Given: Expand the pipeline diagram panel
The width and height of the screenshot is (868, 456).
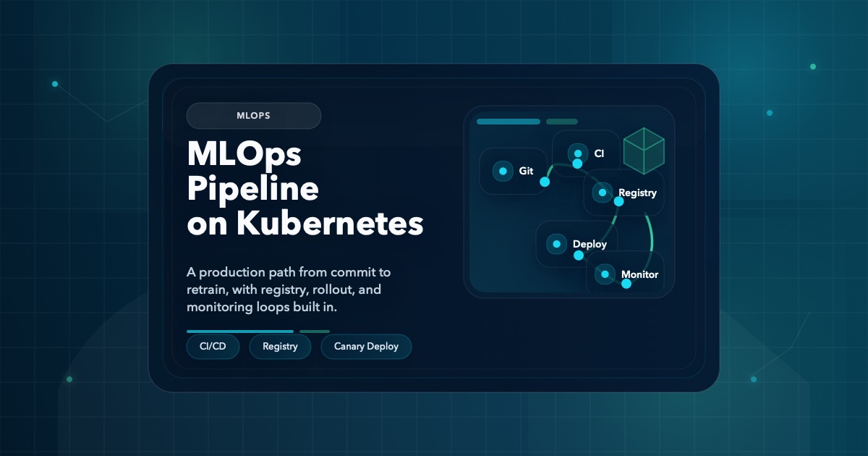Looking at the screenshot, I should (x=570, y=201).
